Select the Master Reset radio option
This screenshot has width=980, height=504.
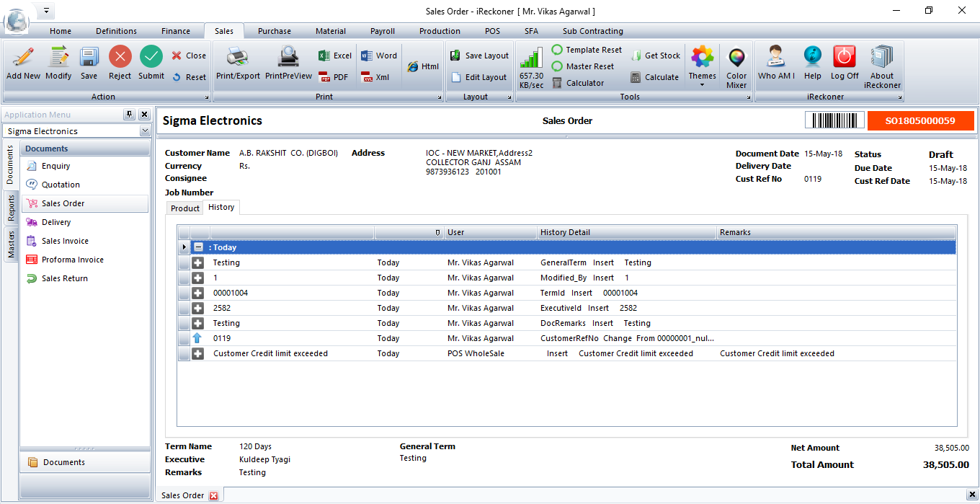click(x=557, y=66)
